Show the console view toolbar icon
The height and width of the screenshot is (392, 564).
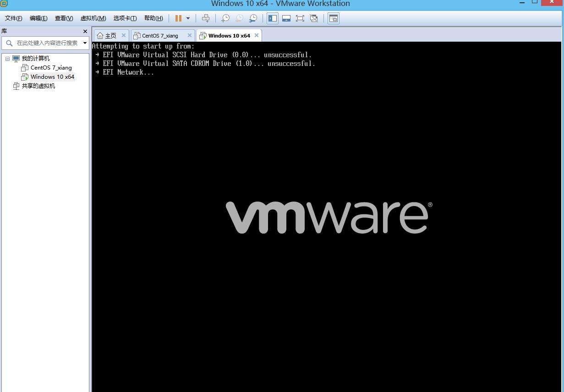click(x=334, y=18)
